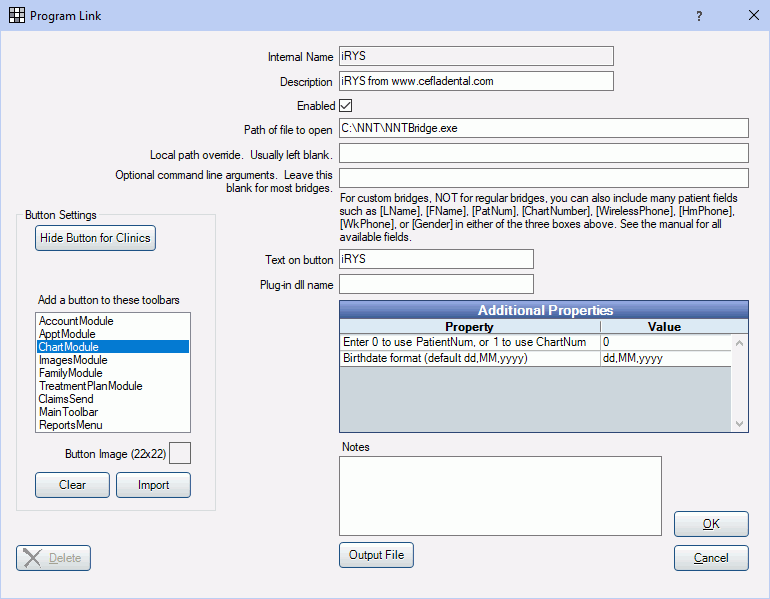Toggle the Enabled checkbox
770x599 pixels.
coord(346,106)
